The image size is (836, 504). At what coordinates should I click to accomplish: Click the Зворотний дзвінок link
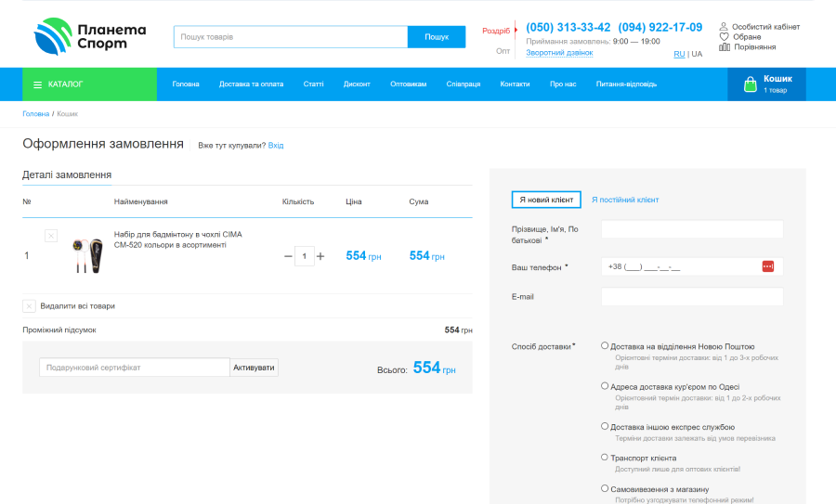[x=559, y=53]
